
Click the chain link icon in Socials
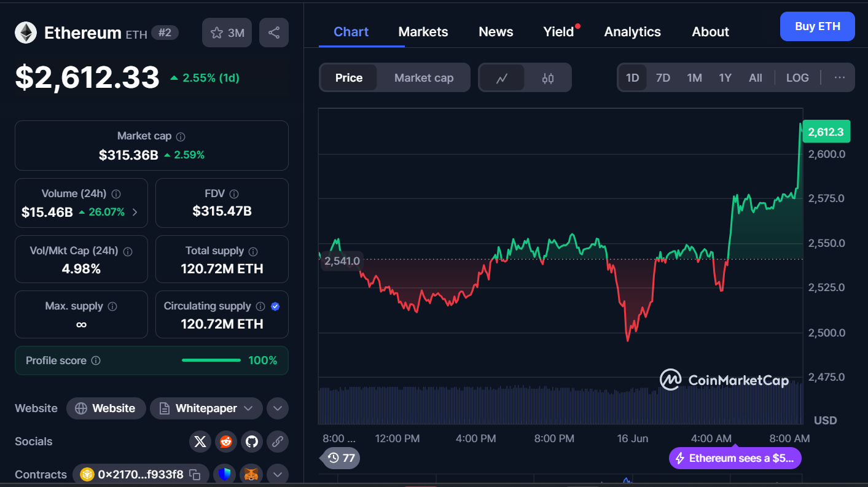[277, 441]
